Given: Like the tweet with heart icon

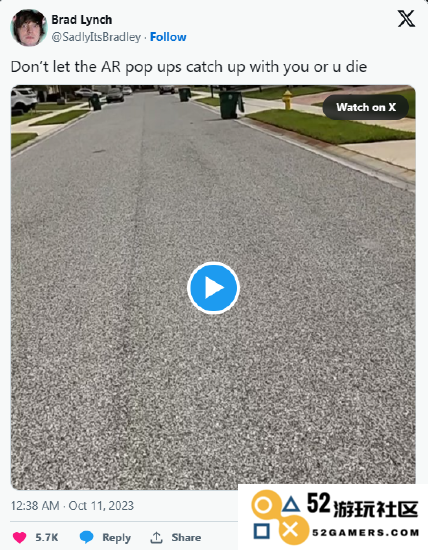Looking at the screenshot, I should pos(20,537).
